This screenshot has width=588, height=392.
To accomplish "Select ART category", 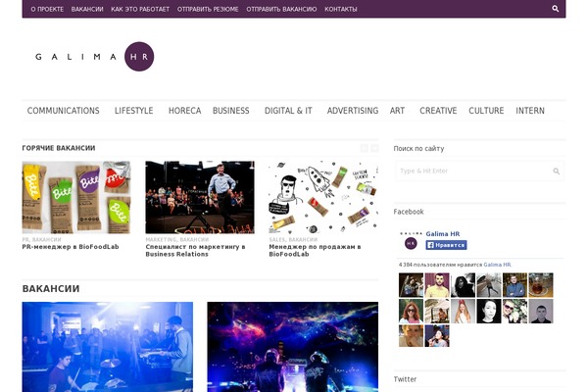I will coord(397,111).
